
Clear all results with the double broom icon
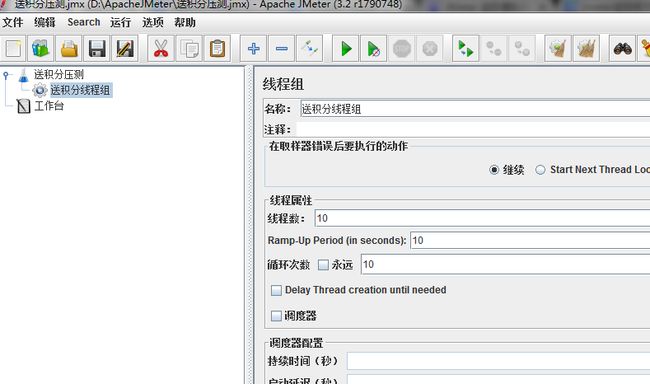(586, 49)
